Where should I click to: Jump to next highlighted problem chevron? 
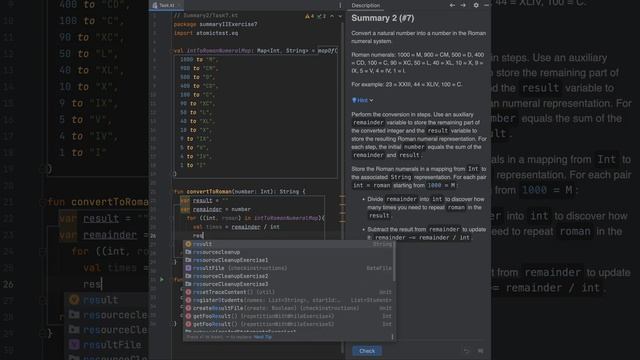point(340,16)
